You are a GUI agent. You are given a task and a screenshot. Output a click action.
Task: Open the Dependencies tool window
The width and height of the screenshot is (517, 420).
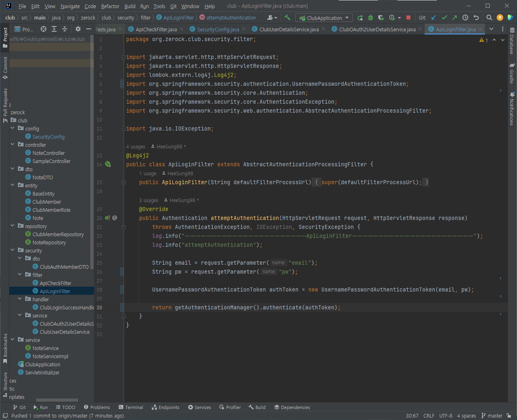coord(292,407)
